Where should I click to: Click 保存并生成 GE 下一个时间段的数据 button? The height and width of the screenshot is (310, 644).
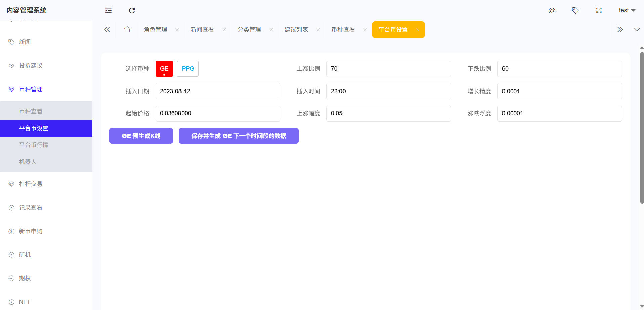[238, 136]
